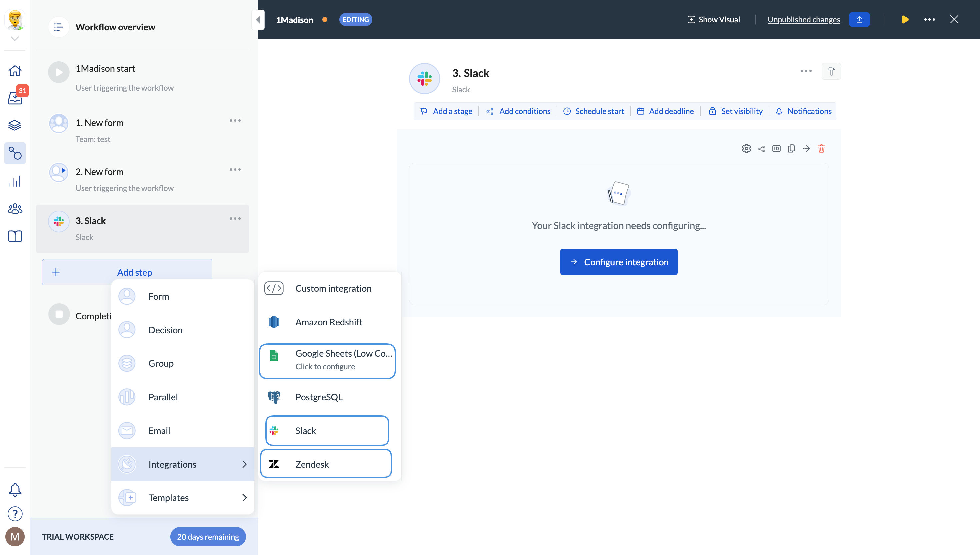Viewport: 980px width, 555px height.
Task: Click the EDITING status badge
Action: pos(355,19)
